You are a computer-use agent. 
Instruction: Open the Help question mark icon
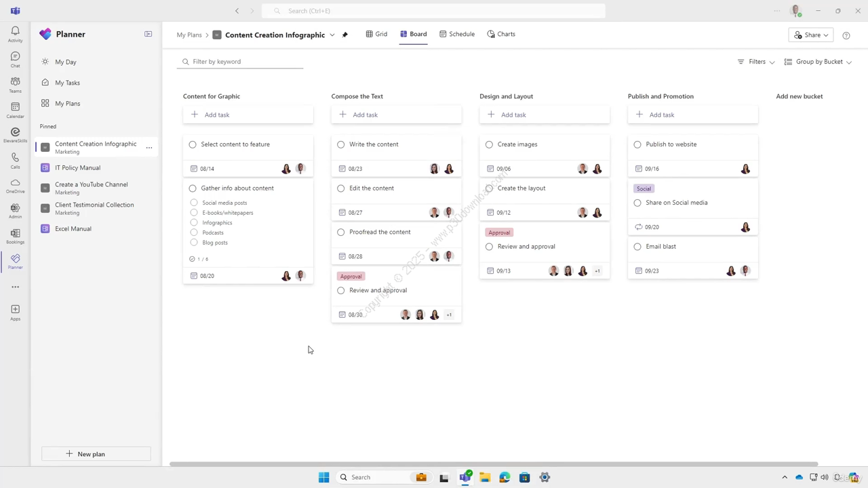846,35
